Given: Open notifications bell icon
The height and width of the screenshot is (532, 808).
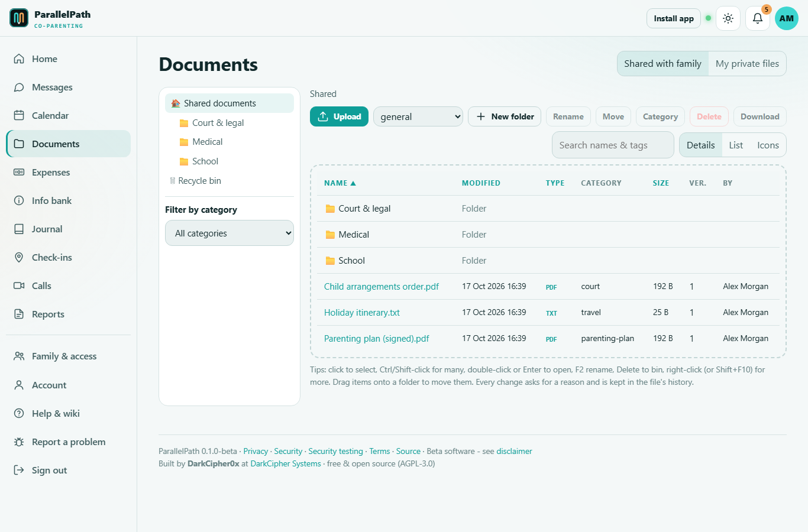Looking at the screenshot, I should [x=758, y=18].
